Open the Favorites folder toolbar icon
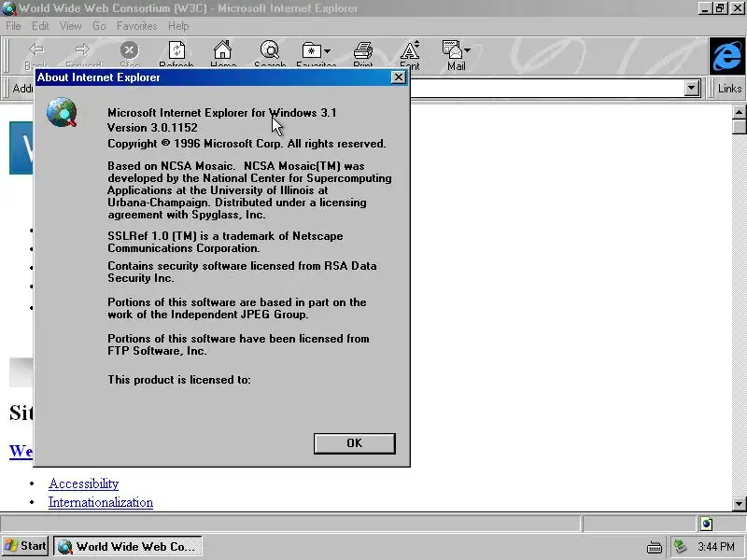The height and width of the screenshot is (560, 747). (x=312, y=50)
